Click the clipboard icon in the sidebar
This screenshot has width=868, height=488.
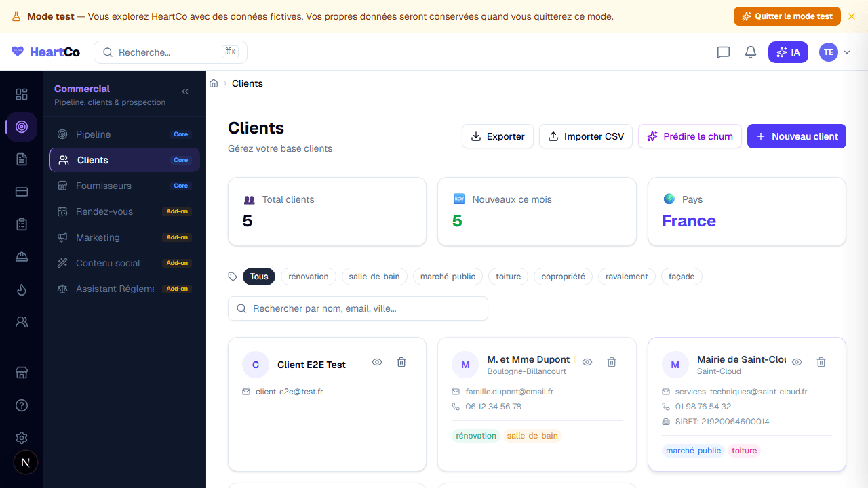pos(22,224)
